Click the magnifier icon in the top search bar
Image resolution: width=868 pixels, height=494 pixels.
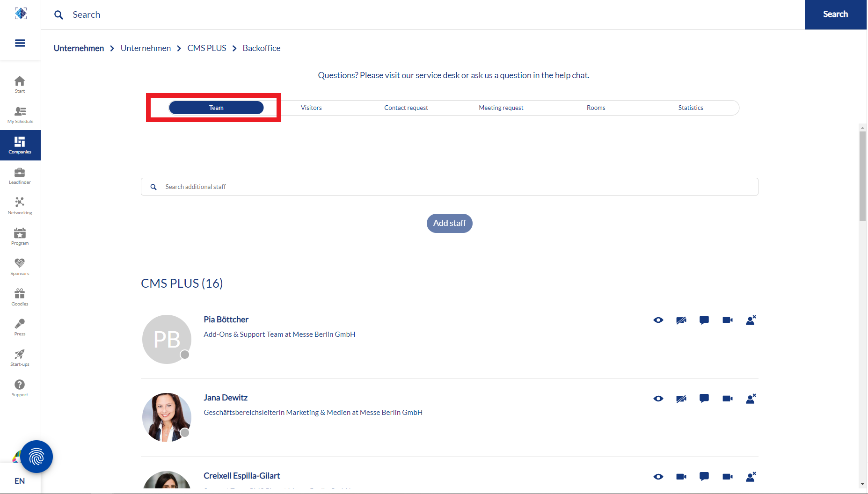(58, 15)
